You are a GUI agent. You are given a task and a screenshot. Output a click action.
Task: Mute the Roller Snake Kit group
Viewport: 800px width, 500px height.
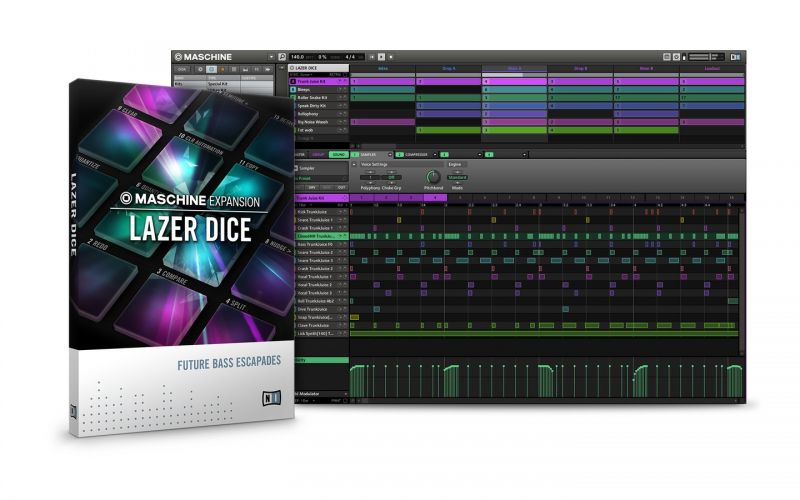339,97
